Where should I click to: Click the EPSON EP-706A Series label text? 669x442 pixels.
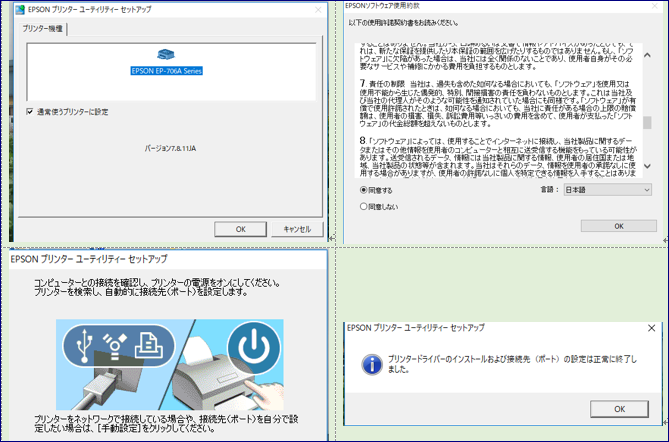coord(166,71)
